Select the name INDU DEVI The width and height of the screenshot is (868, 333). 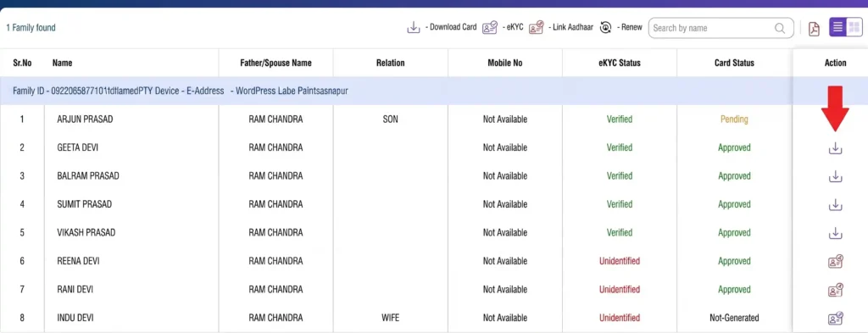point(75,318)
